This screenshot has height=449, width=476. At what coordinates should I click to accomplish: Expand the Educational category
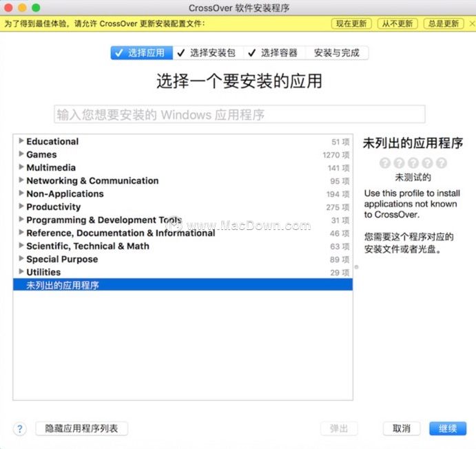[21, 140]
